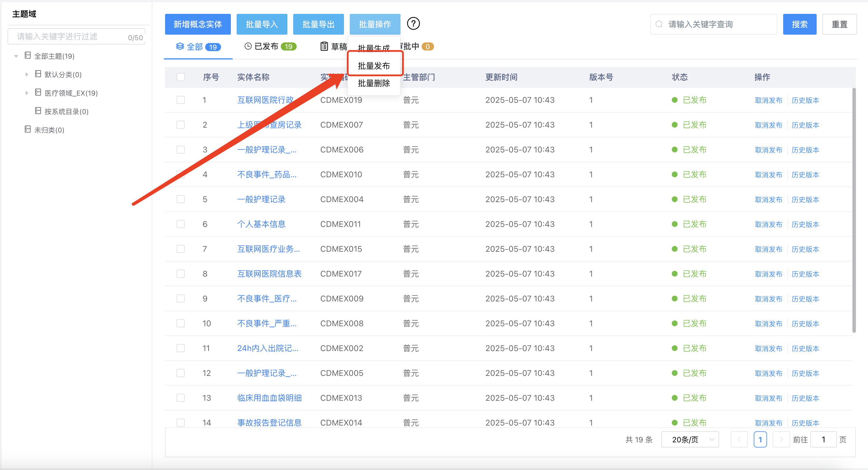Viewport: 868px width, 470px height.
Task: Choose 批量发布 from the batch operations menu
Action: (x=374, y=65)
